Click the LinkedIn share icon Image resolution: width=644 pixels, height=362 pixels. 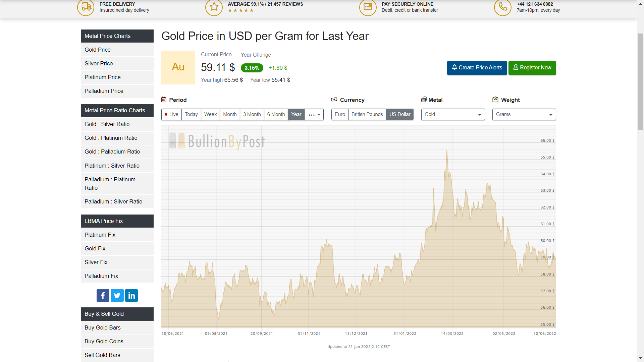[131, 295]
